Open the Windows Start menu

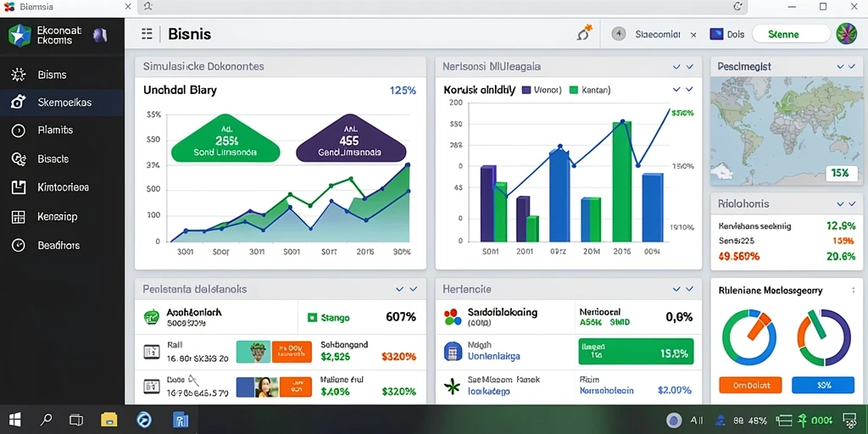pos(14,420)
